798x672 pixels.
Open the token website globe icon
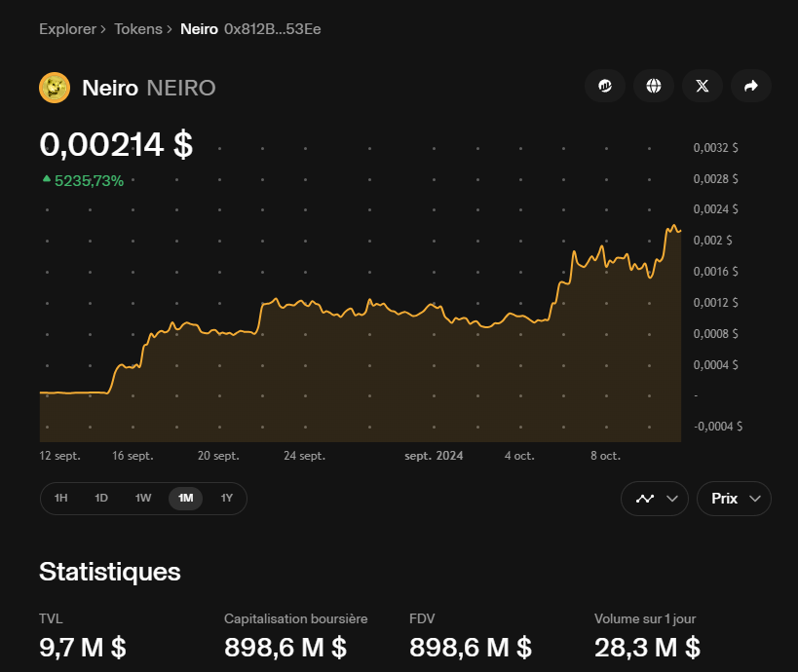click(654, 86)
